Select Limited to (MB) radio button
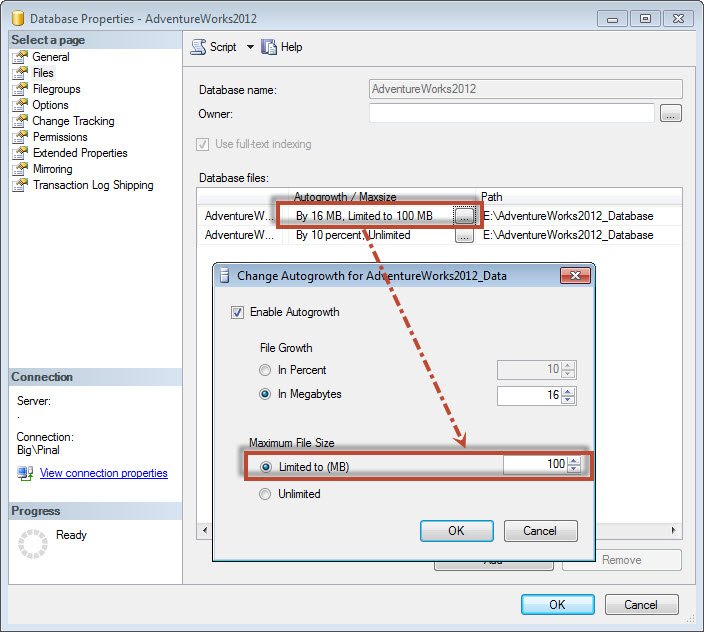Viewport: 704px width, 632px height. click(266, 467)
